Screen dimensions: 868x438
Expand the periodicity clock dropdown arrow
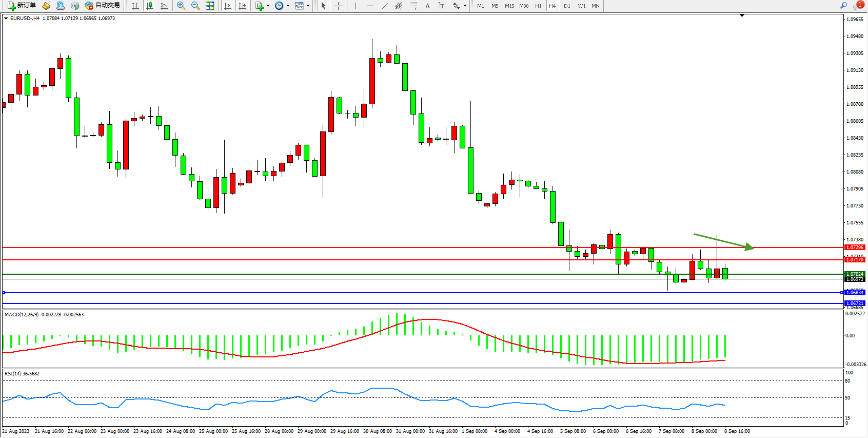coord(288,6)
